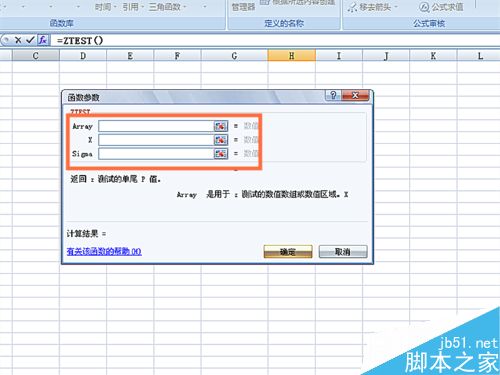This screenshot has height=375, width=500.
Task: Select column C header
Action: coord(36,56)
